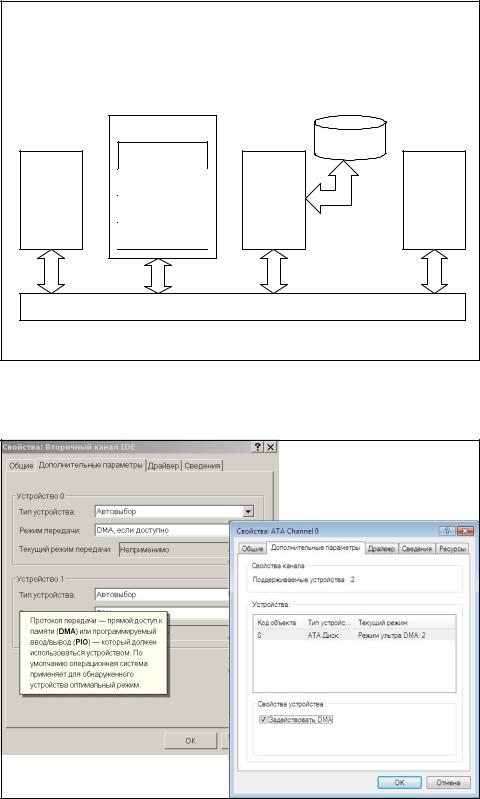Click help question mark in Вторичный канал IDE title bar

258,447
